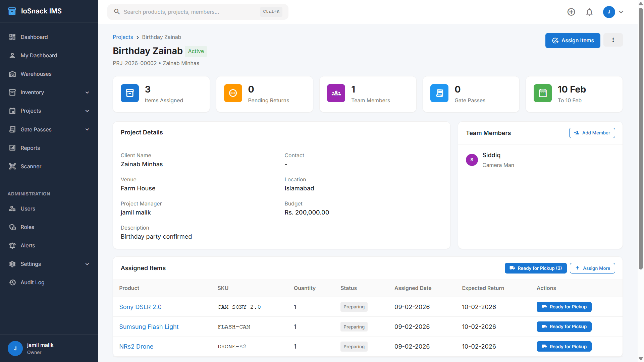Image resolution: width=644 pixels, height=362 pixels.
Task: Open the Roles administration page
Action: coord(27,227)
